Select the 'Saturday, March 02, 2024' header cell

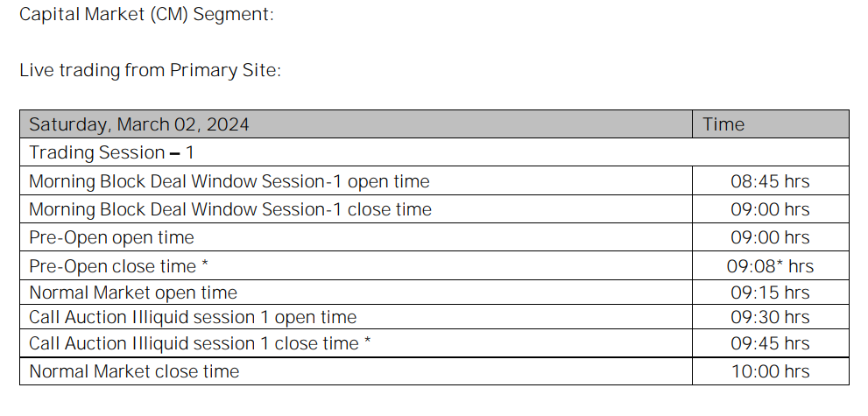click(139, 124)
